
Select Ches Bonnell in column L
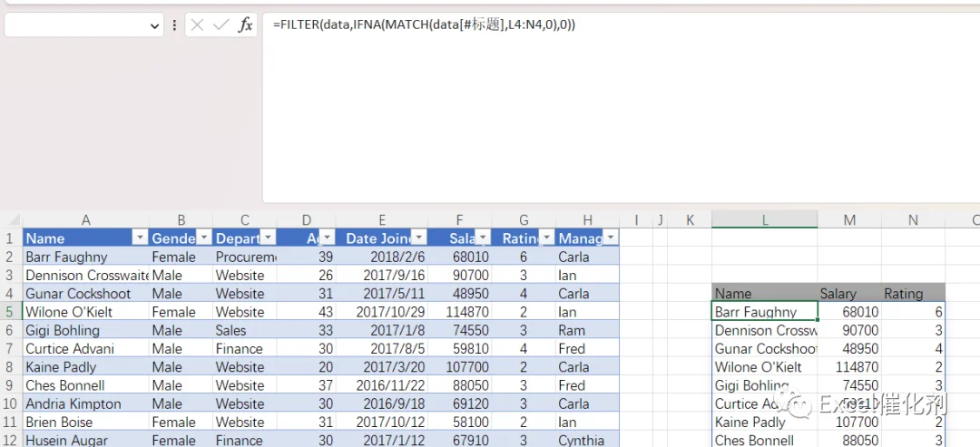point(764,440)
